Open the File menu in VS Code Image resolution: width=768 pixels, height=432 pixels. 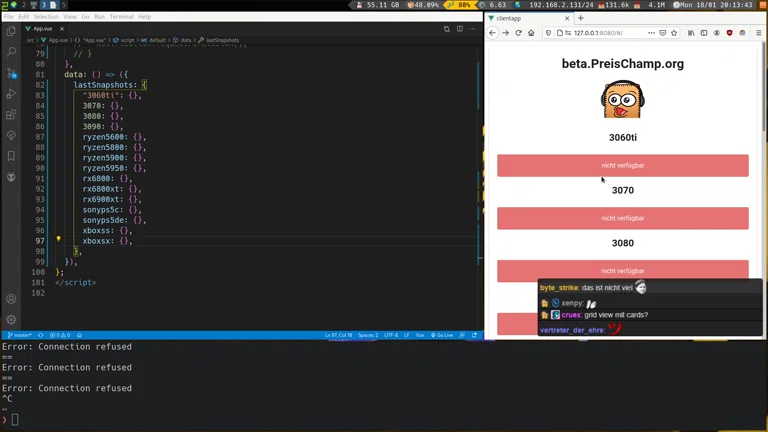9,17
